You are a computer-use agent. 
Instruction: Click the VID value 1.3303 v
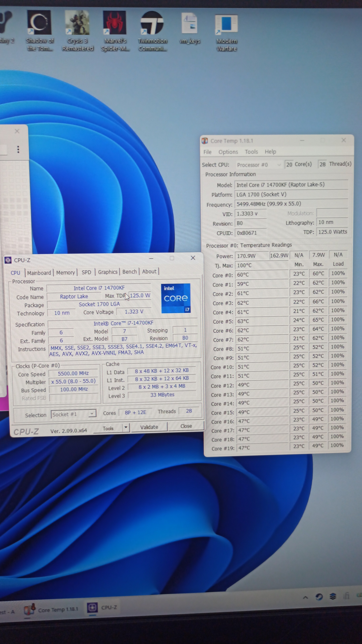click(250, 213)
